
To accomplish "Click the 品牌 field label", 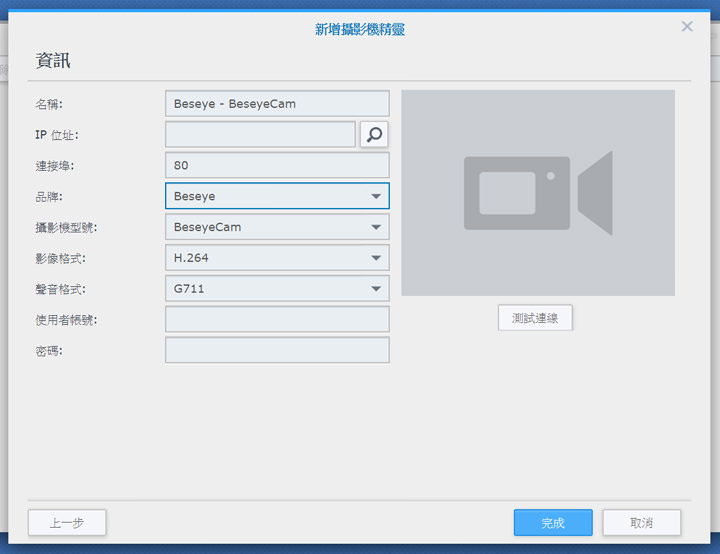I will click(48, 196).
